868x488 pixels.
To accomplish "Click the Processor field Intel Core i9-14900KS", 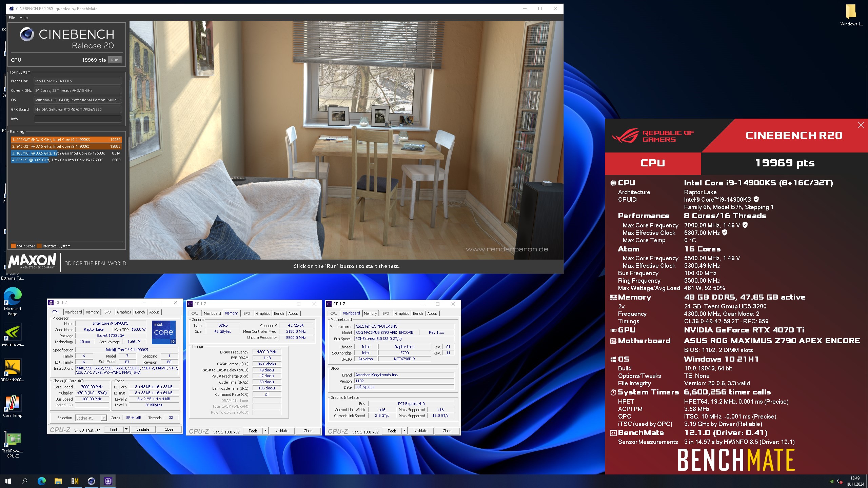I will click(78, 81).
